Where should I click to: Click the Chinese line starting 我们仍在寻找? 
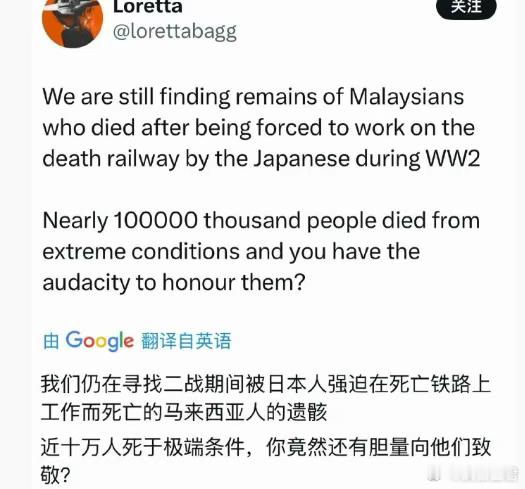[266, 384]
